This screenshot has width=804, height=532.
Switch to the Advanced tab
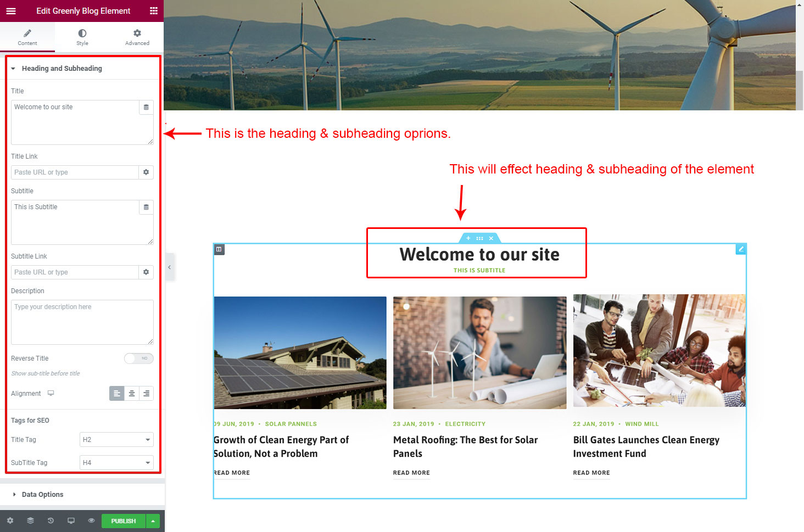pyautogui.click(x=137, y=37)
